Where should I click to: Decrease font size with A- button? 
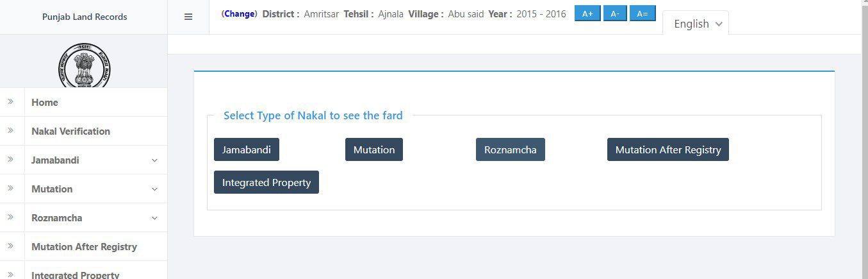pos(615,13)
